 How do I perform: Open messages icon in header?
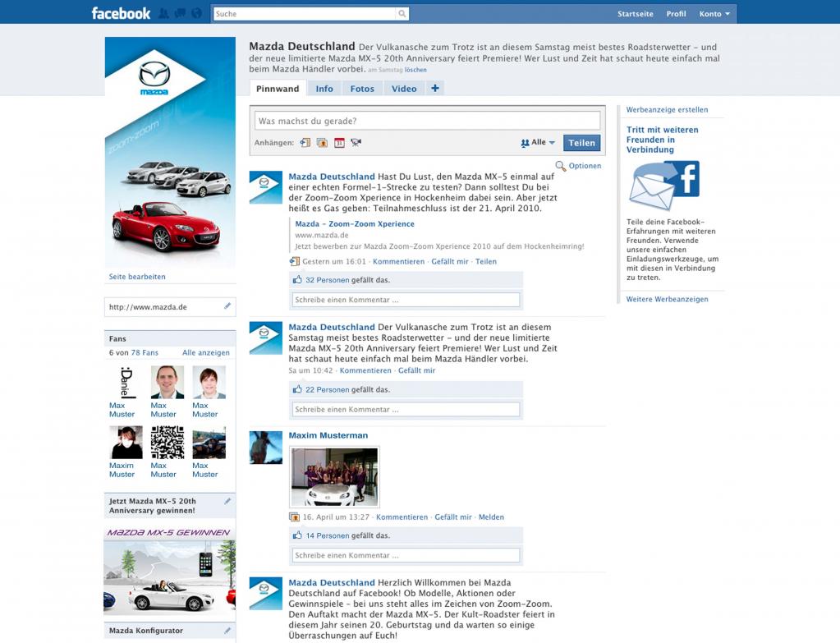coord(180,13)
